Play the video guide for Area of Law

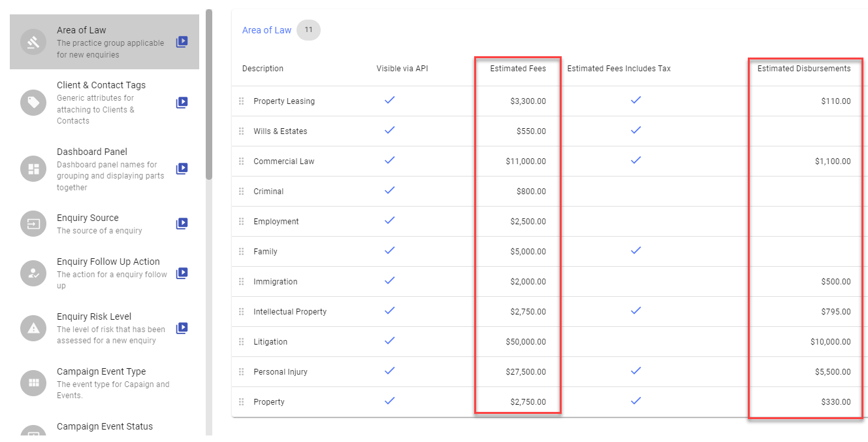pyautogui.click(x=182, y=42)
